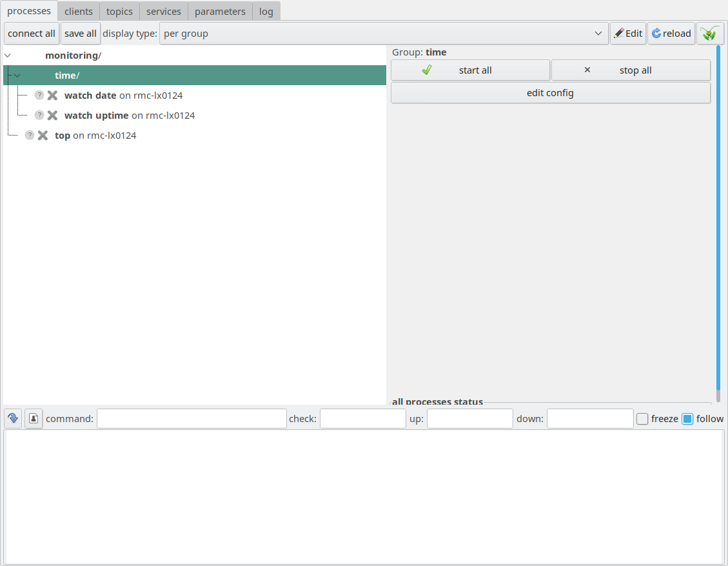The width and height of the screenshot is (728, 566).
Task: Click the connect all button
Action: (x=32, y=34)
